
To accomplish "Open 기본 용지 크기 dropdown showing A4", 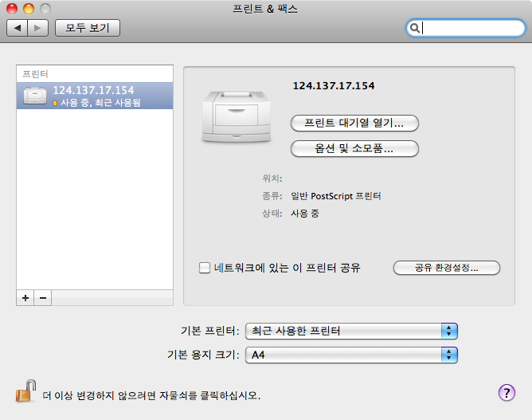I will pos(351,355).
